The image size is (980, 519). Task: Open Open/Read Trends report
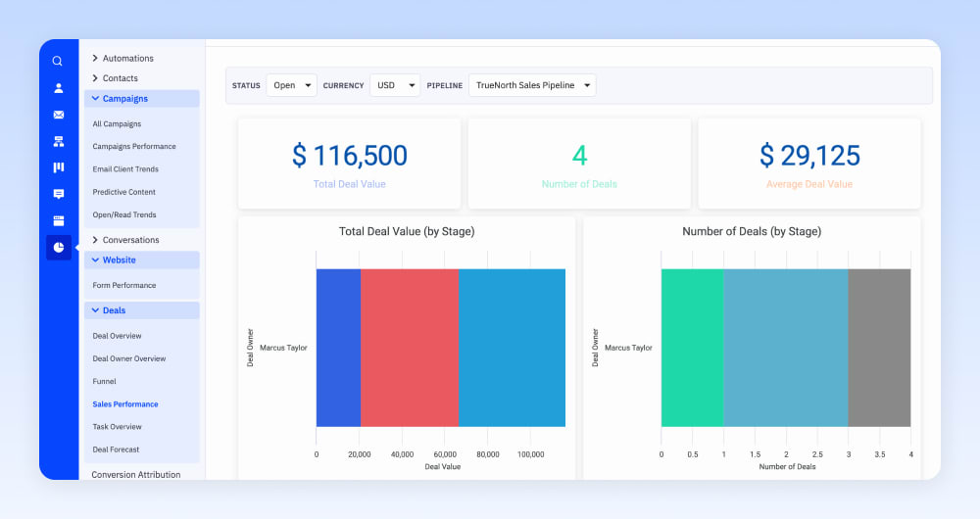point(124,214)
